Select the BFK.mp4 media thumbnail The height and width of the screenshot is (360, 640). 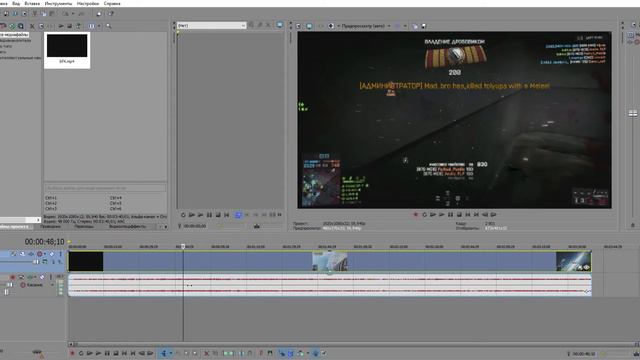tap(67, 50)
